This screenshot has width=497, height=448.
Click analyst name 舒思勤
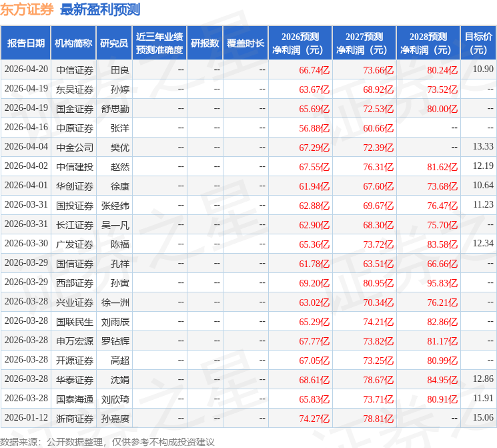(115, 109)
